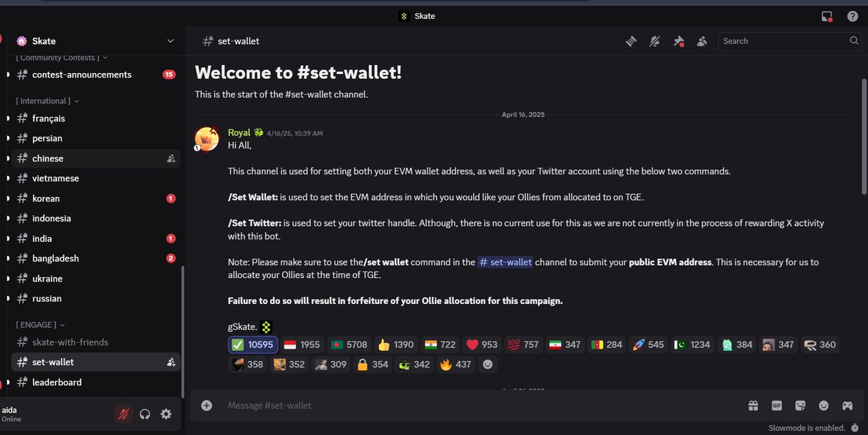Click the message timestamp 4/16/25, 10:39 AM
This screenshot has height=435, width=868.
tap(294, 133)
